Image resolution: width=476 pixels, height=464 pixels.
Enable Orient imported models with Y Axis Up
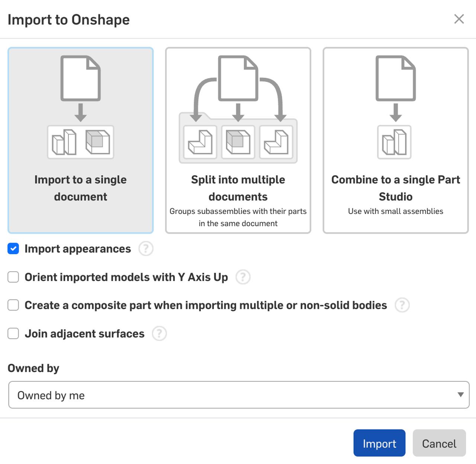13,277
